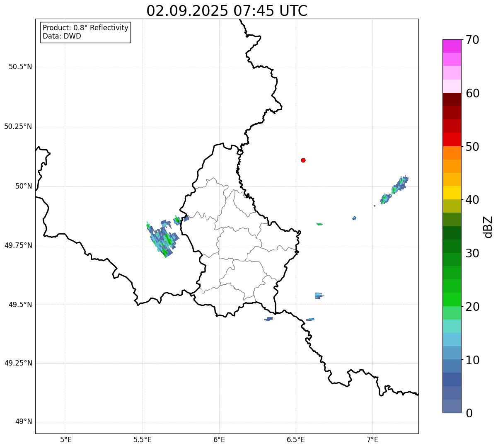Click the 7°E longitude label
This screenshot has height=448, width=498.
click(372, 439)
